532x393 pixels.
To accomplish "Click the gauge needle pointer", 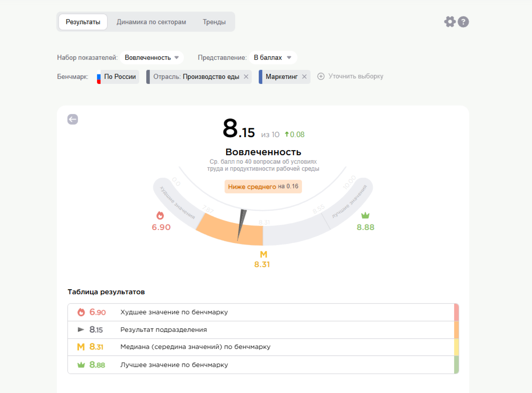I will 242,225.
